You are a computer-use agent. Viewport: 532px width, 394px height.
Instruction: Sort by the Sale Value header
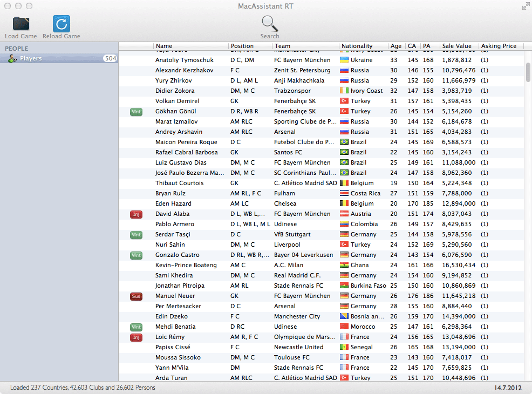coord(459,46)
